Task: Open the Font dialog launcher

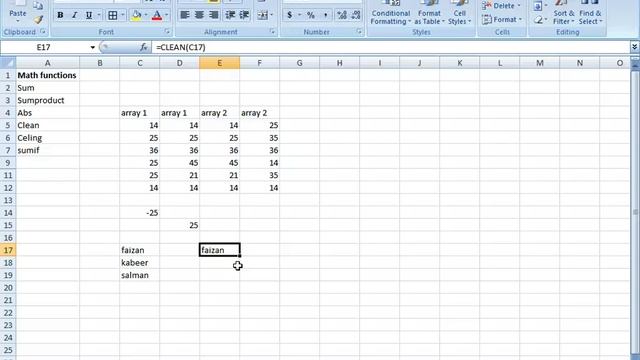Action: tap(167, 31)
